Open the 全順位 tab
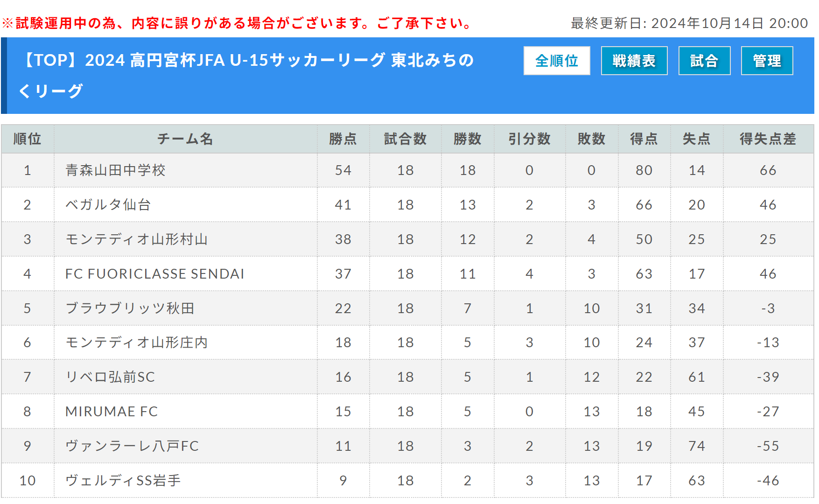This screenshot has height=504, width=819. point(557,61)
